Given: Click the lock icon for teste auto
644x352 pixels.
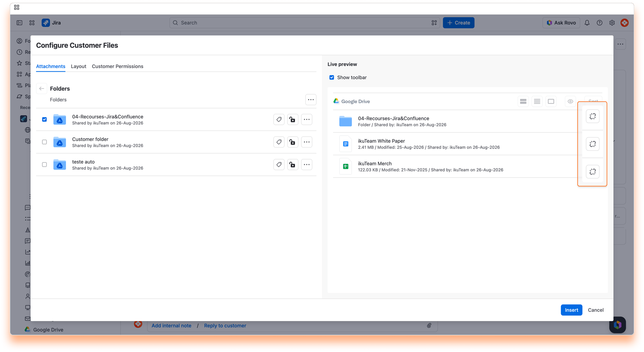Looking at the screenshot, I should pyautogui.click(x=293, y=165).
